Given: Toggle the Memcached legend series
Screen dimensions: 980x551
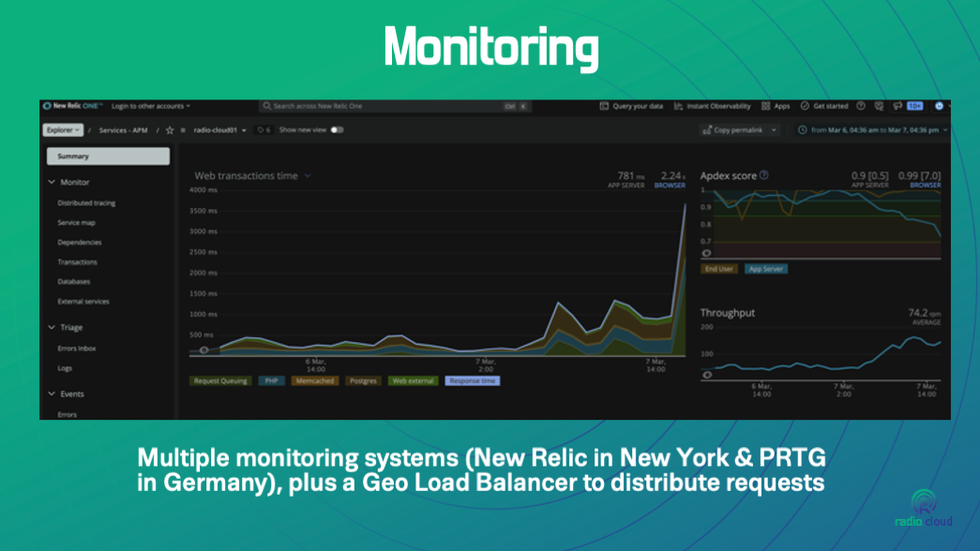Looking at the screenshot, I should 314,381.
